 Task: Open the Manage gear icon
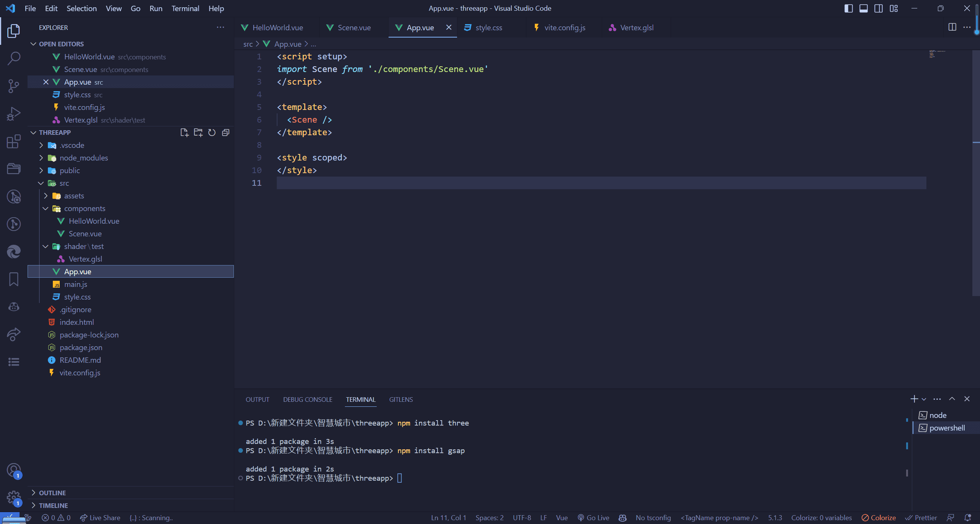coord(14,498)
